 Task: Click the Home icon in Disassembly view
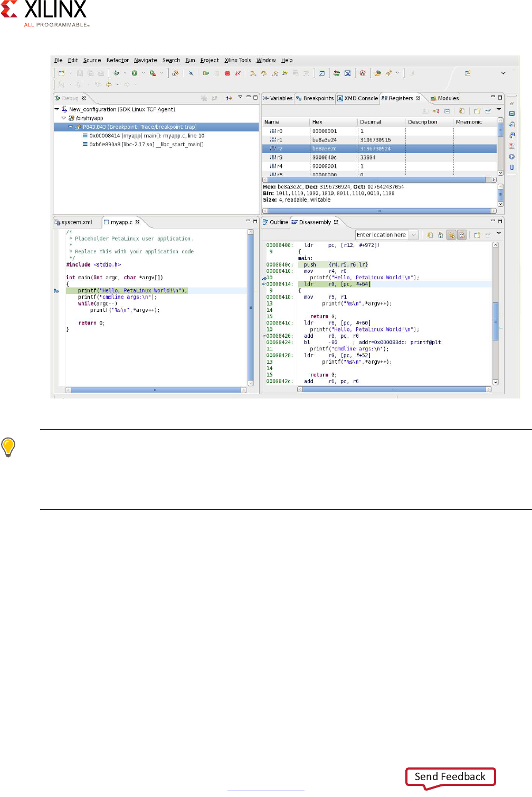coord(441,235)
